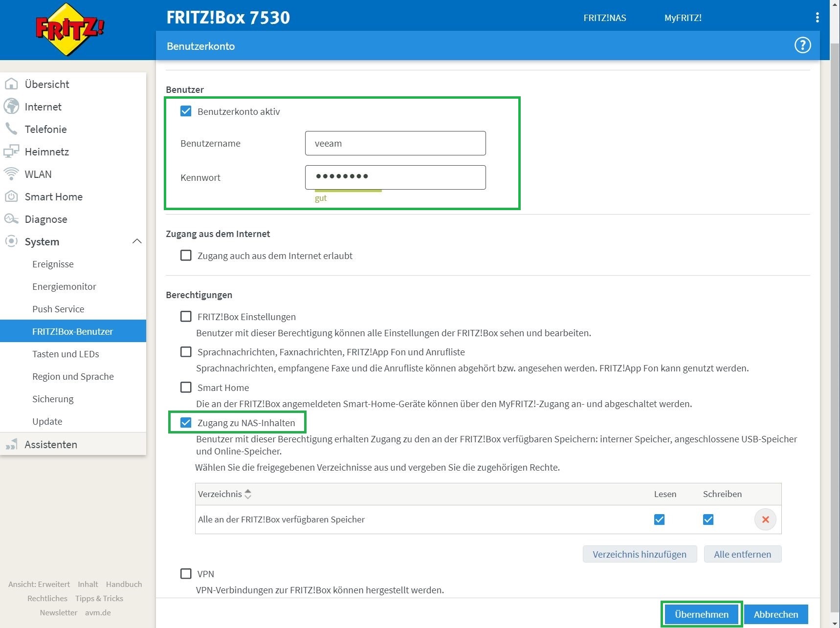840x628 pixels.
Task: Collapse the System menu section
Action: [x=137, y=241]
